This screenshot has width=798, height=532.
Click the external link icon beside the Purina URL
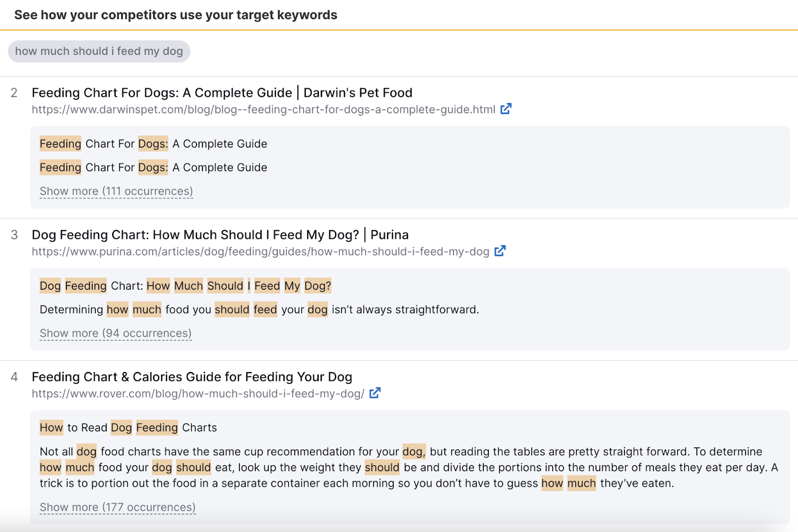500,251
